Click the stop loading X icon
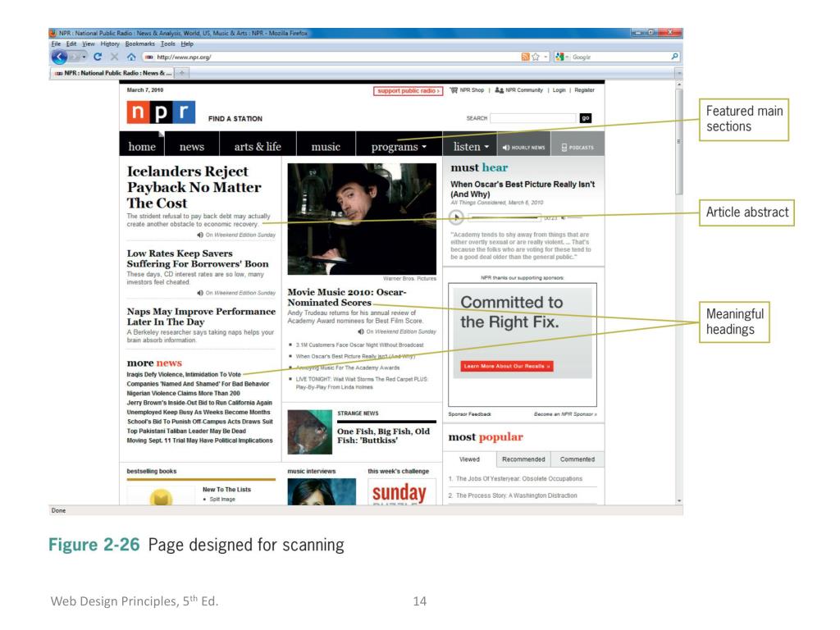The width and height of the screenshot is (840, 630). pos(114,57)
